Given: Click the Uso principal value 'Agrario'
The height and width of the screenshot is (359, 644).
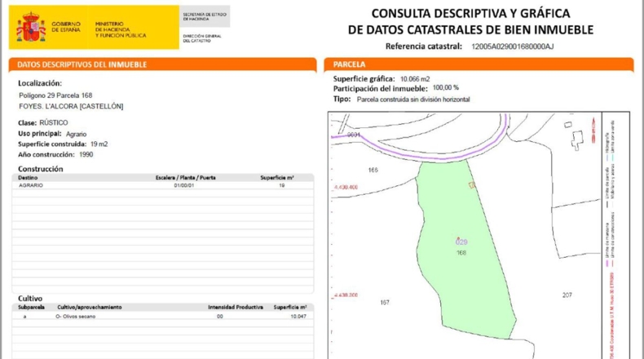Looking at the screenshot, I should point(76,134).
